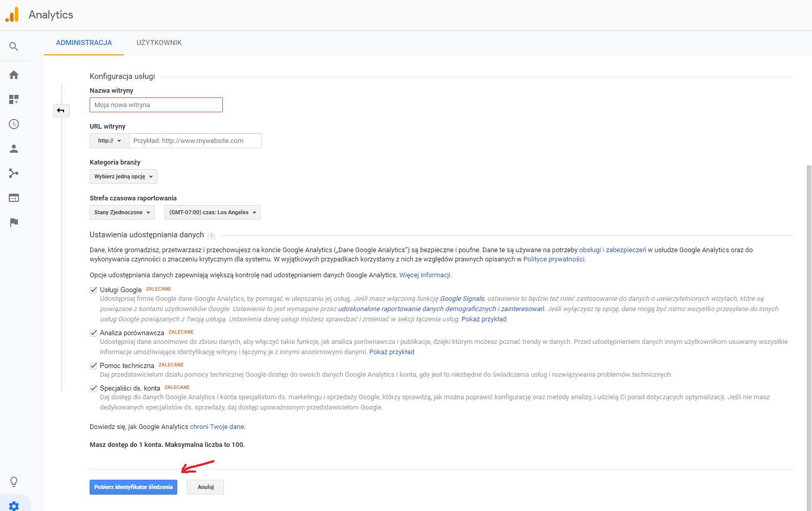The height and width of the screenshot is (511, 812).
Task: Click Kategoria branży label
Action: tap(115, 162)
